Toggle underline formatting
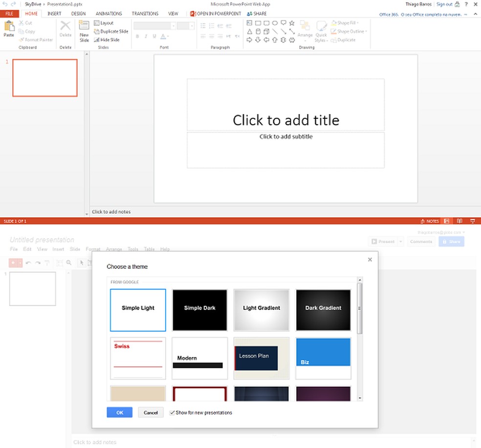Image resolution: width=481 pixels, height=448 pixels. pyautogui.click(x=154, y=36)
